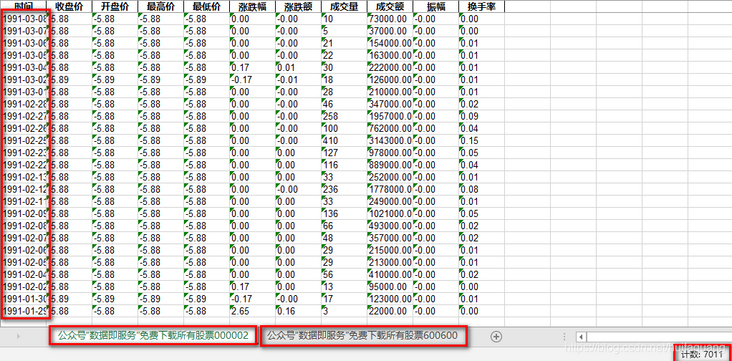Select the 成交额 column header

389,7
